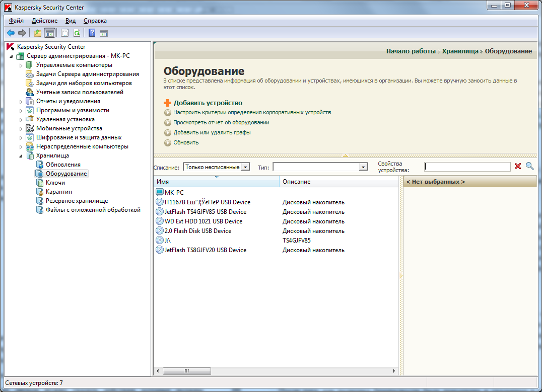
Task: Open the Тип combo box dropdown
Action: pos(363,167)
